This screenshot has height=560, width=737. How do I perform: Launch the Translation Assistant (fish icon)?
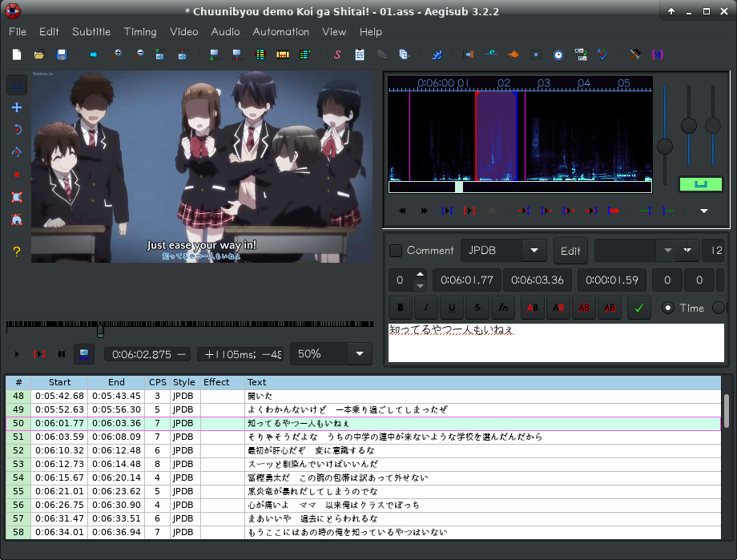point(513,54)
